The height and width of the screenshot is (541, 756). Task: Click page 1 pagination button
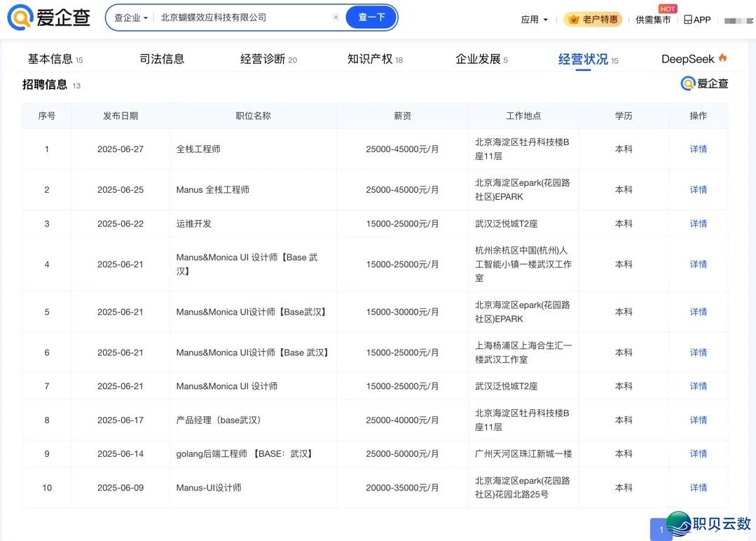661,529
